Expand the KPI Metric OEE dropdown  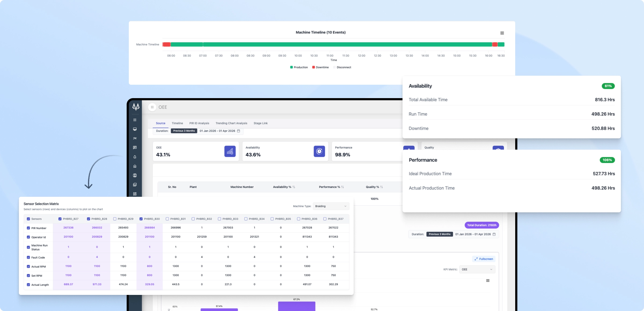[x=477, y=269]
